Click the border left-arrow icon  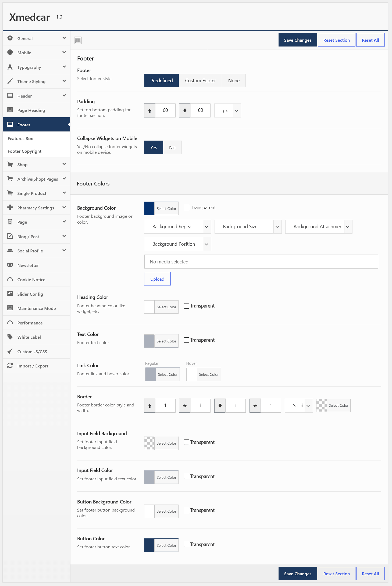click(x=255, y=406)
